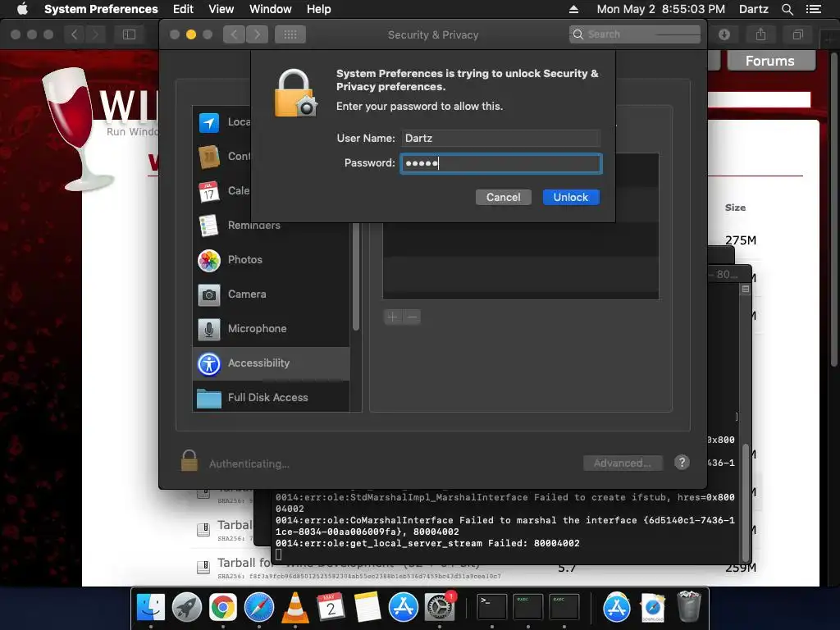
Task: Click the Dartz user name in menu bar
Action: click(753, 9)
